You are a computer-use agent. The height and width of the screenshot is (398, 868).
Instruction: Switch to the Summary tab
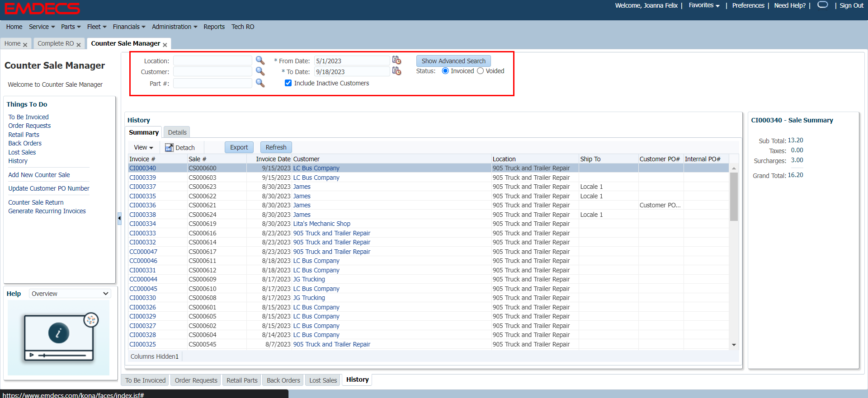[144, 132]
